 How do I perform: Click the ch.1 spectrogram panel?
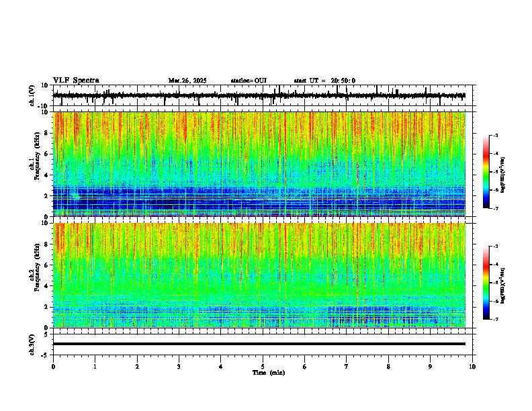(x=259, y=164)
